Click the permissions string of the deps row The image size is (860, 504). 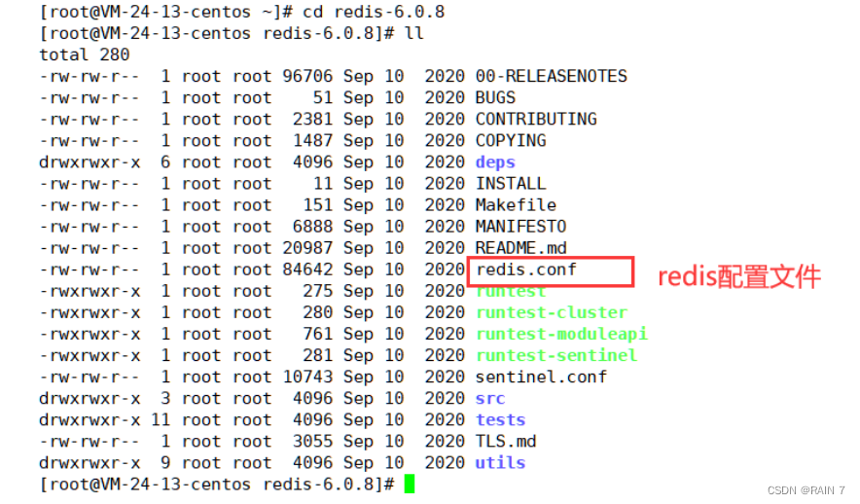point(90,162)
